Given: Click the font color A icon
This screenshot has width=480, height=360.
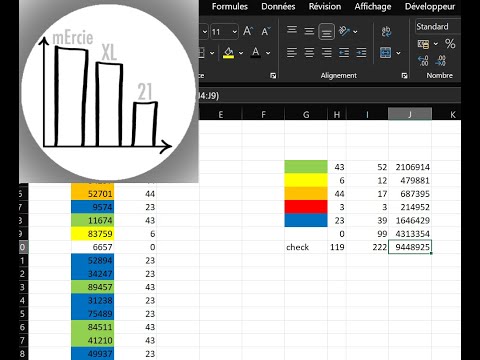Looking at the screenshot, I should point(256,52).
